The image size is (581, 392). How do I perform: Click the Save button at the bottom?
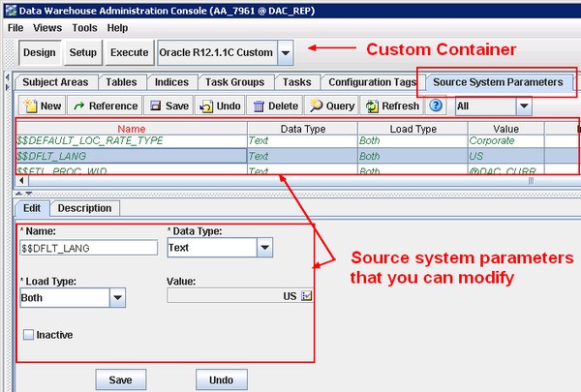(x=120, y=379)
